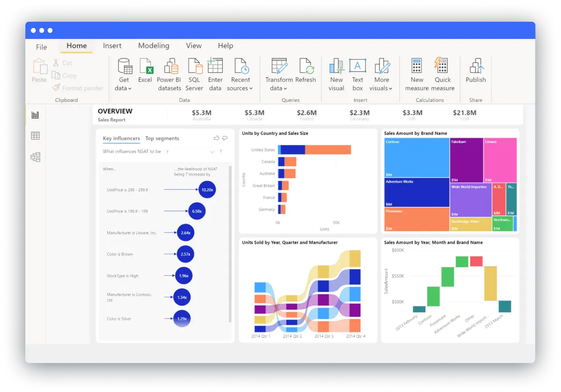This screenshot has width=561, height=392.
Task: Switch to the Insert ribbon tab
Action: click(112, 46)
